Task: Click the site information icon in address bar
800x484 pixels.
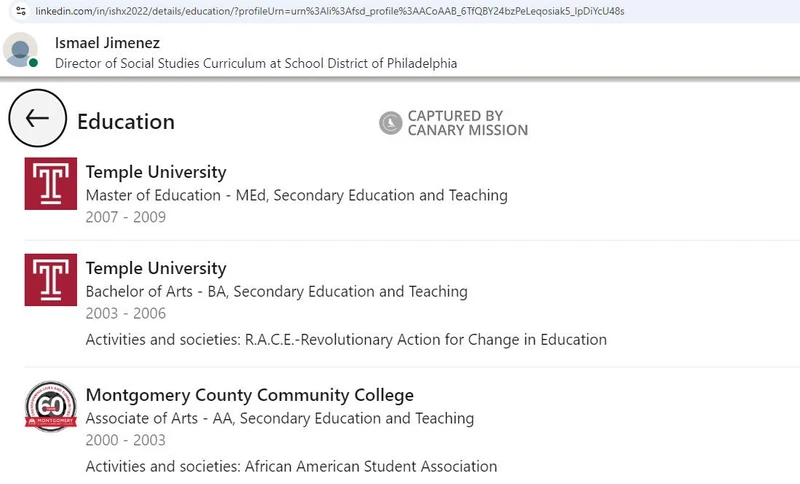Action: 20,10
